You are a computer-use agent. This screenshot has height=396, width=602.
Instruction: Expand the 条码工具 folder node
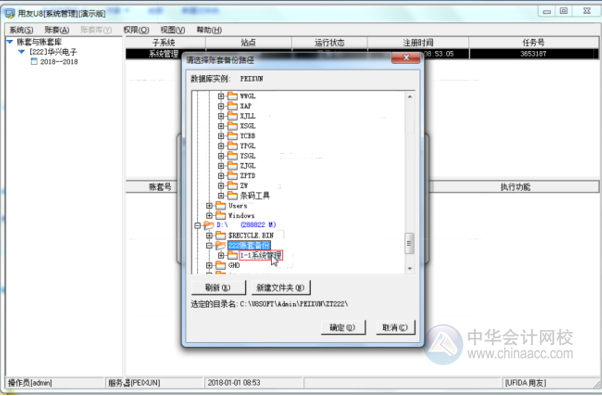click(x=221, y=196)
